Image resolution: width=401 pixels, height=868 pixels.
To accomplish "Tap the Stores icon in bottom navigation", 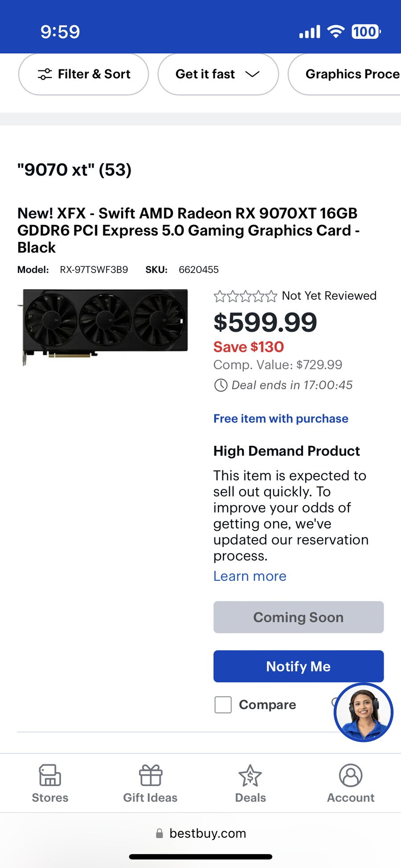I will (x=50, y=776).
